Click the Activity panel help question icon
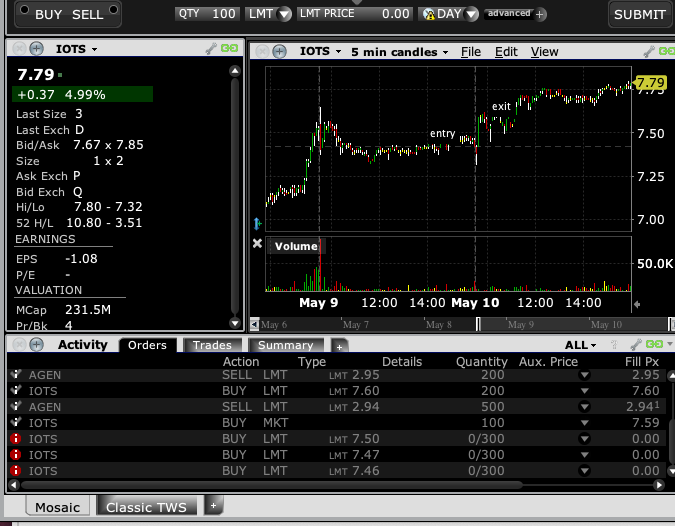675x526 pixels. click(x=614, y=344)
